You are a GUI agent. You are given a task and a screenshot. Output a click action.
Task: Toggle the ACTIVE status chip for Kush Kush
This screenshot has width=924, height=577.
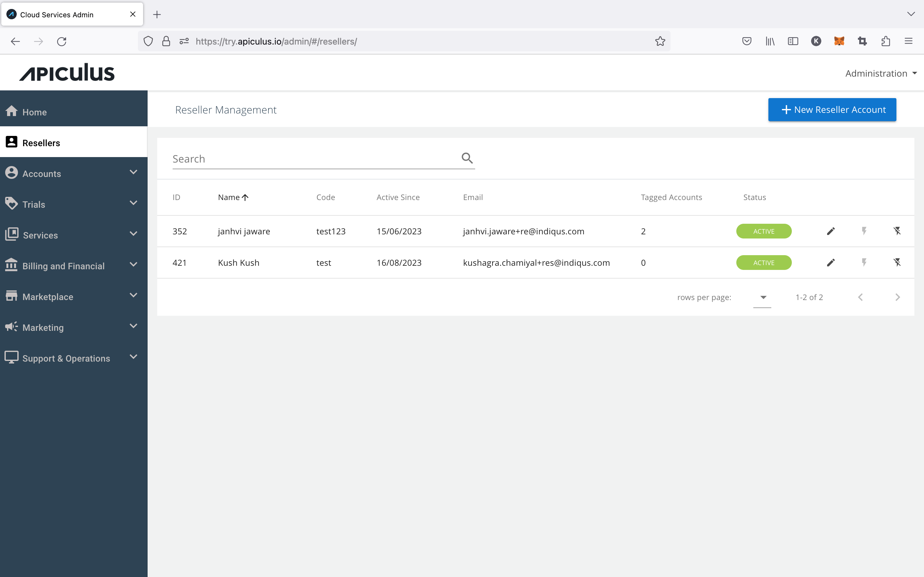point(764,262)
